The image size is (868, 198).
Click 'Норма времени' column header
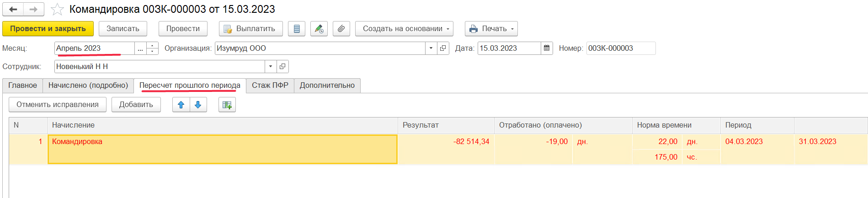tap(676, 125)
